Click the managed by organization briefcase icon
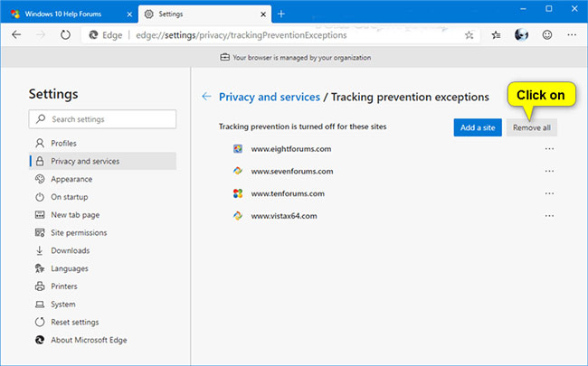Screen dimensions: 588x366 [224, 57]
